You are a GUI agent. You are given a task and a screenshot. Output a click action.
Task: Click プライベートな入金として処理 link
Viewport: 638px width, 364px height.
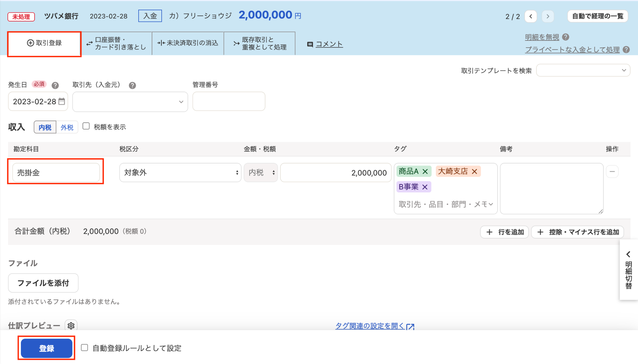coord(572,50)
